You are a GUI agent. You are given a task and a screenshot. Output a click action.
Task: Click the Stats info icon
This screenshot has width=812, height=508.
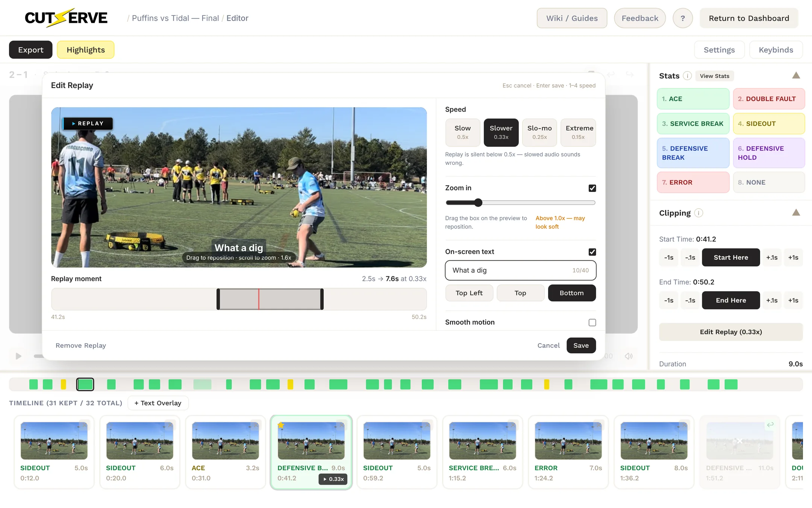[x=687, y=76]
